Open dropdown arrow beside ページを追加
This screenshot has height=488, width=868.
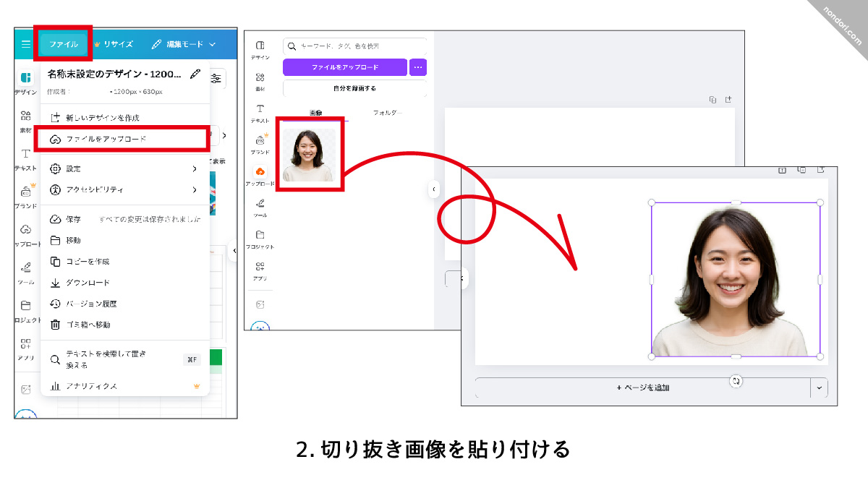(x=819, y=388)
